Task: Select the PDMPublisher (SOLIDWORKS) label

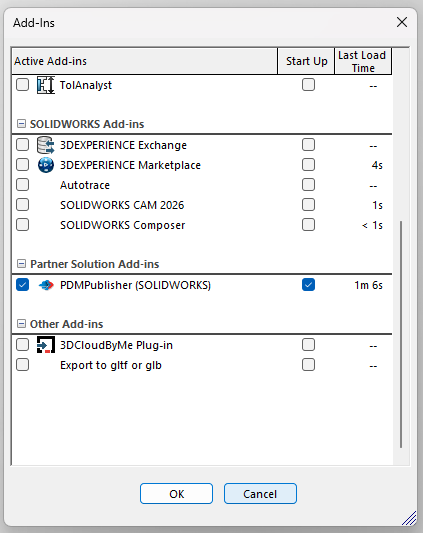Action: click(135, 285)
